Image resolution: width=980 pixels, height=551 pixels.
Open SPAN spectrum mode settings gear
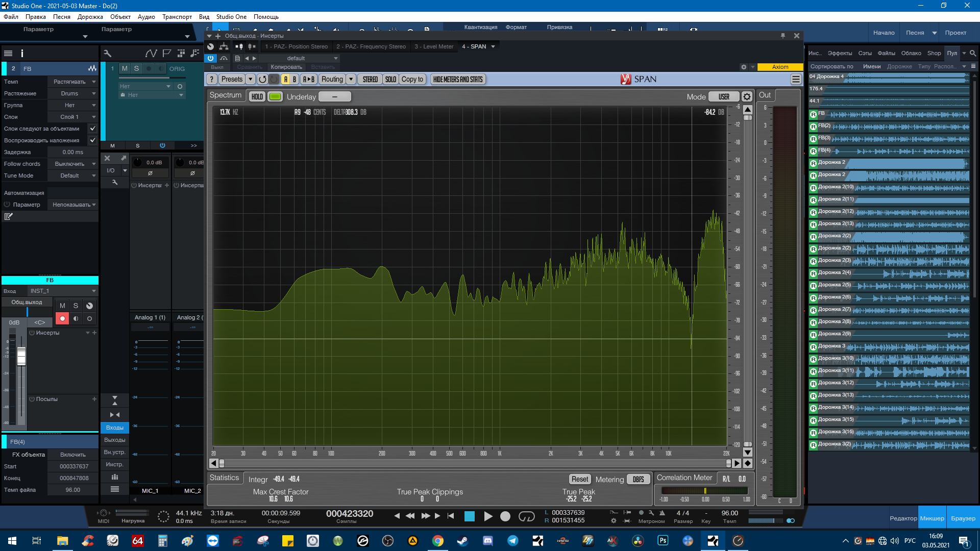click(x=747, y=96)
